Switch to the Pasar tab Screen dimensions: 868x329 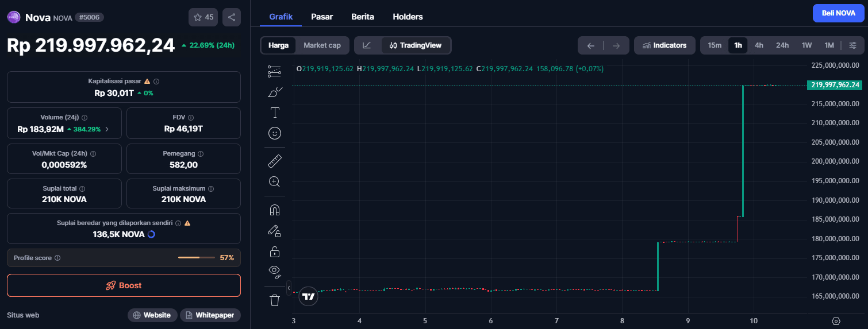[322, 17]
